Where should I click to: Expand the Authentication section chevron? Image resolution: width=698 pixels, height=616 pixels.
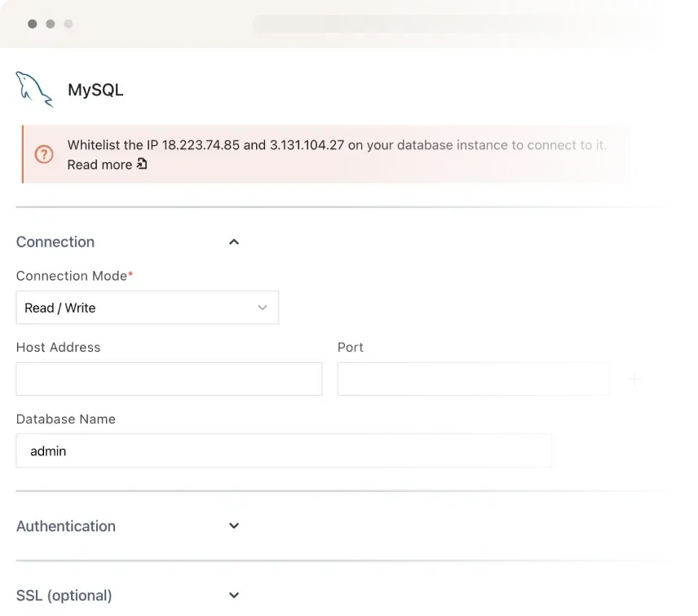(234, 525)
